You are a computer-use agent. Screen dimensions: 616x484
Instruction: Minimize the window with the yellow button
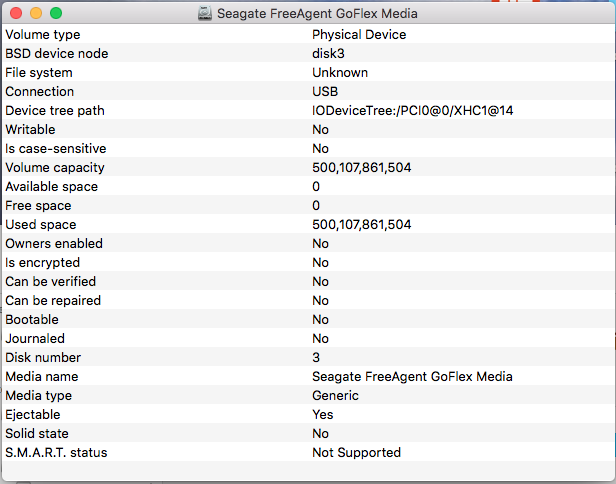[36, 13]
